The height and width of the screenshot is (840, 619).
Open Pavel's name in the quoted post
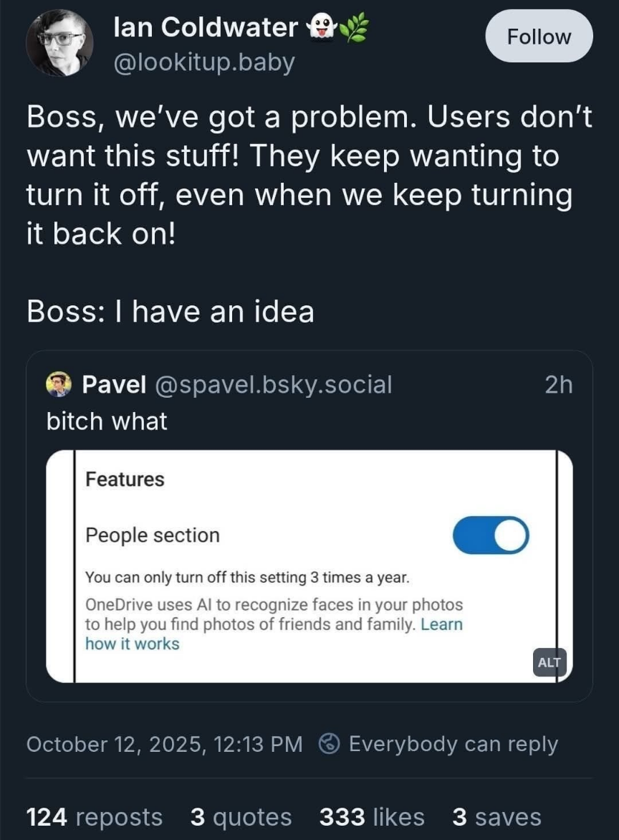point(115,385)
